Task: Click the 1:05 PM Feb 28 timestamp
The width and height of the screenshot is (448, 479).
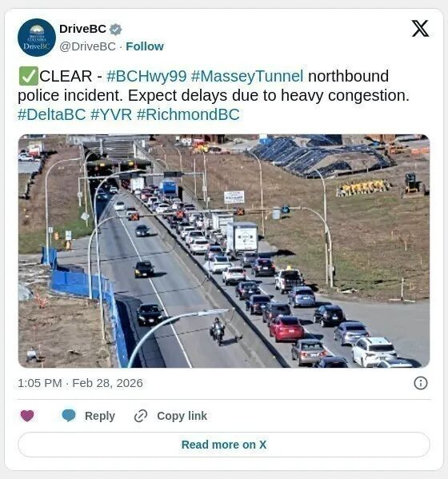Action: [x=80, y=383]
